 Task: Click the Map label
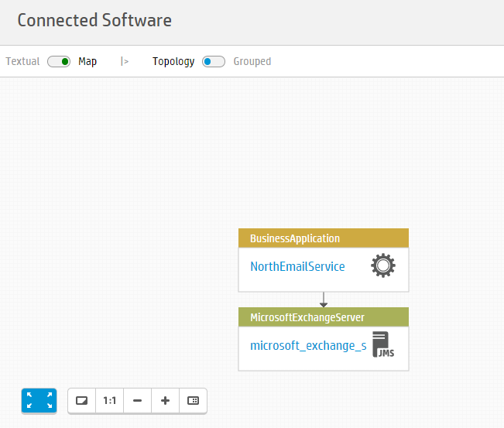pyautogui.click(x=87, y=61)
